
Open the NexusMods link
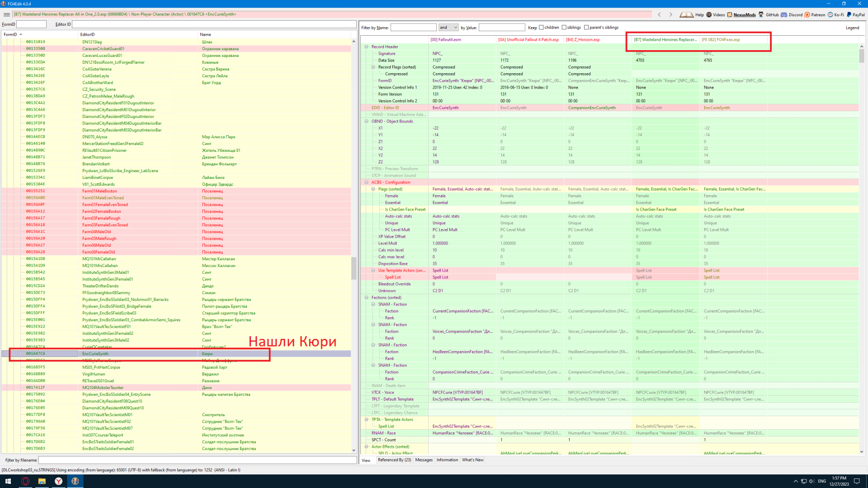pos(744,14)
